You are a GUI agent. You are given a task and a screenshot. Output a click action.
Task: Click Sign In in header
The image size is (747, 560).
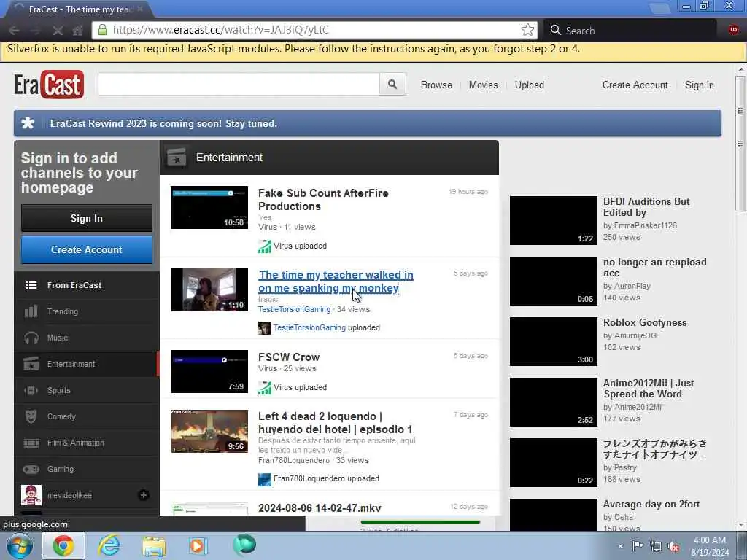pos(700,85)
